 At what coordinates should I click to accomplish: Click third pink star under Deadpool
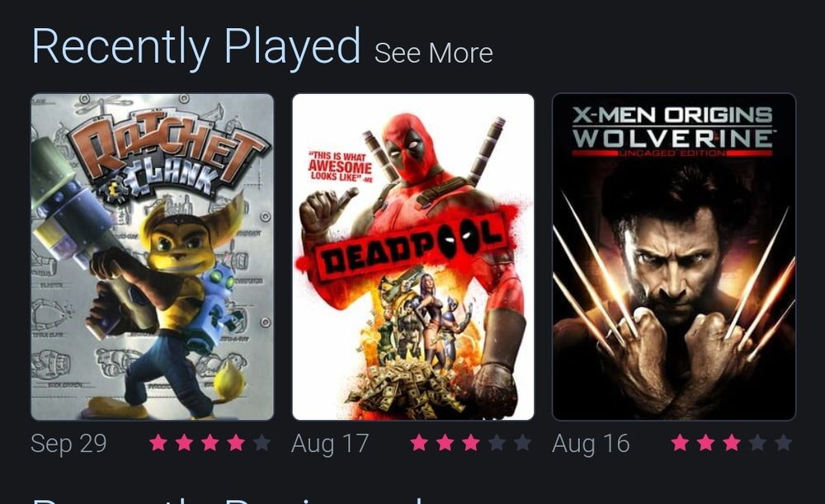click(x=471, y=443)
